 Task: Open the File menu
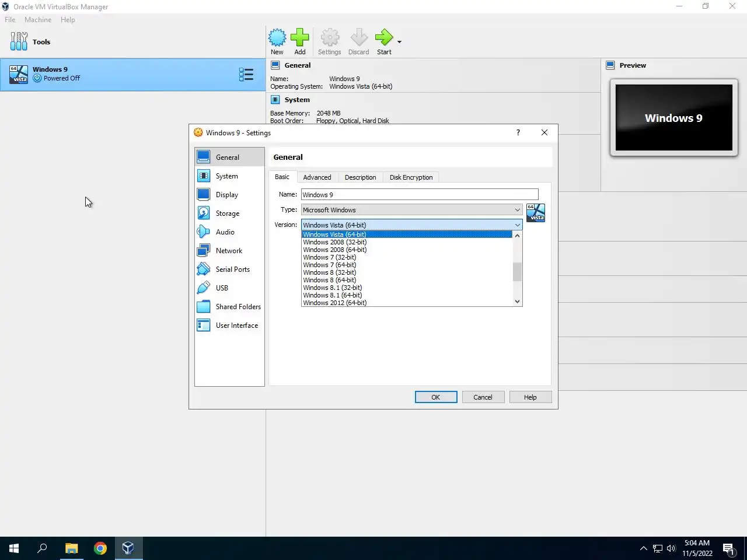point(10,19)
